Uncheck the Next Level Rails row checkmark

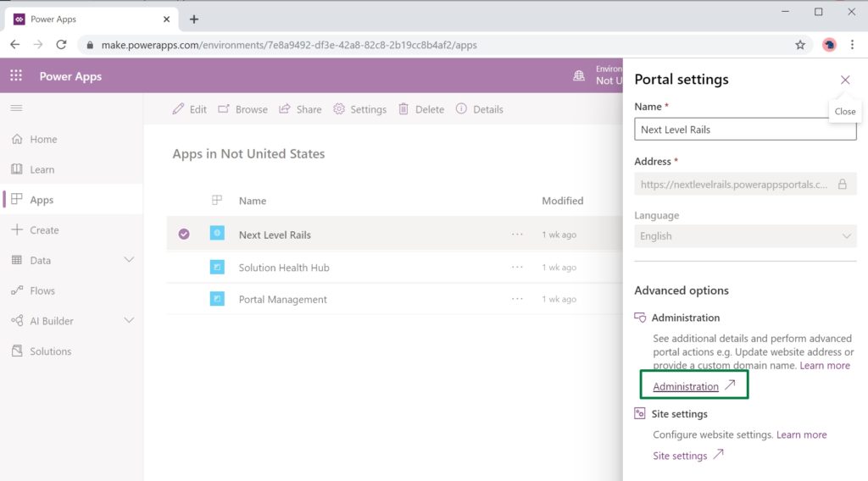tap(184, 235)
